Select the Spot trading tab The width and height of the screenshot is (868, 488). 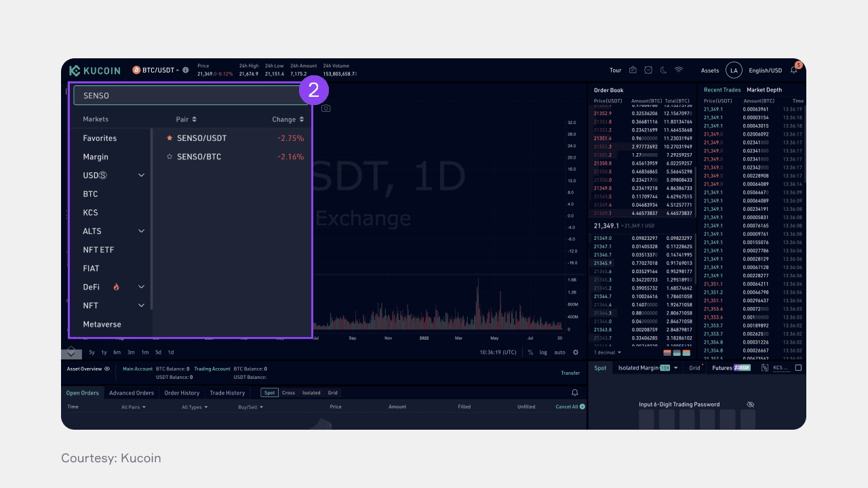pos(600,368)
